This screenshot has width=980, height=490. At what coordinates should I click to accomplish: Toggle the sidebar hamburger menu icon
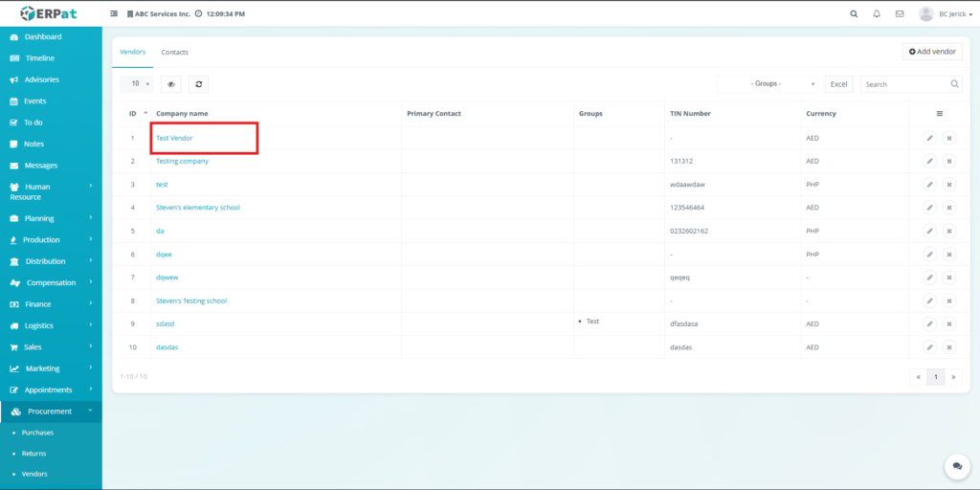(x=114, y=13)
